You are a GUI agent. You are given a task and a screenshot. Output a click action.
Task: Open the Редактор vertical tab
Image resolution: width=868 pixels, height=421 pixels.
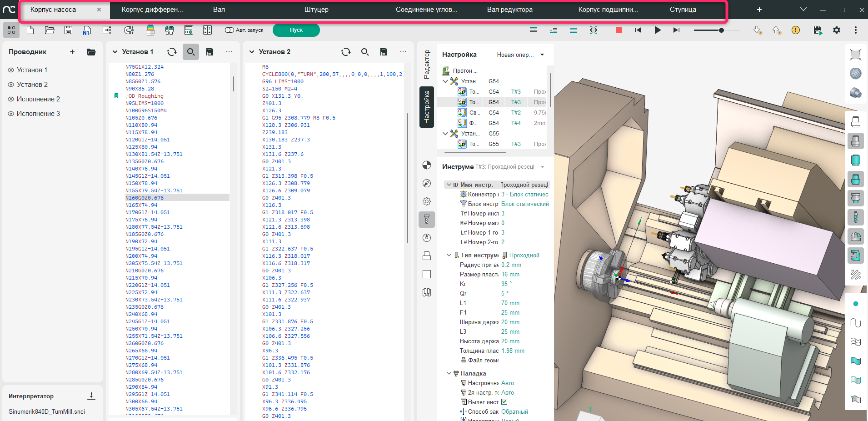tap(426, 64)
